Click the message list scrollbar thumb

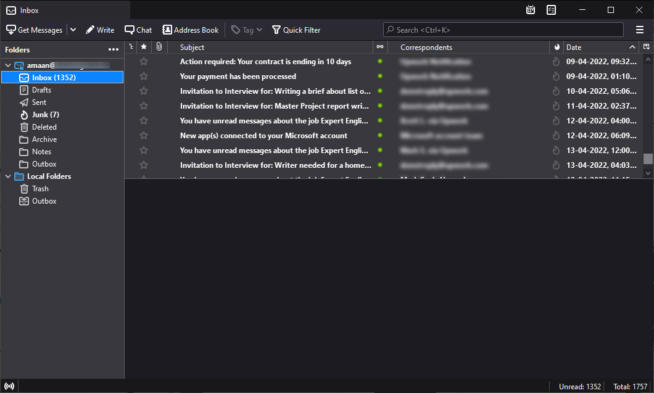tap(648, 159)
